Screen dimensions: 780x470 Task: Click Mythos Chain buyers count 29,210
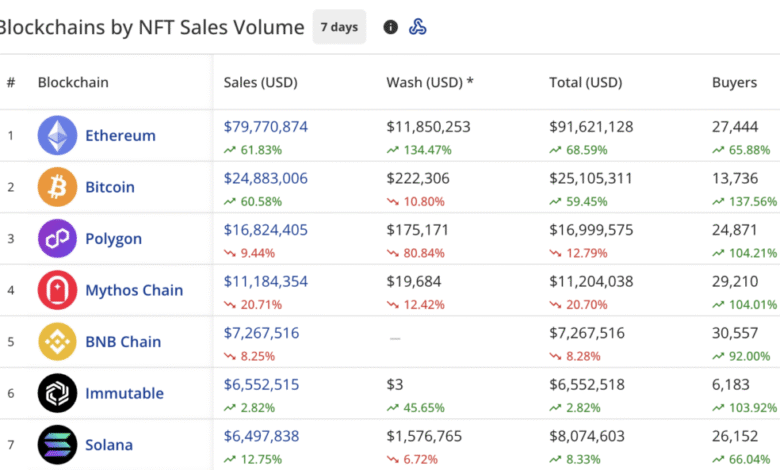click(x=735, y=282)
